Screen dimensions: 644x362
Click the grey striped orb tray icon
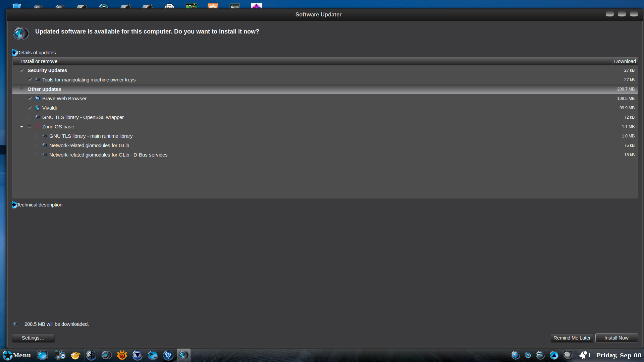click(x=568, y=355)
